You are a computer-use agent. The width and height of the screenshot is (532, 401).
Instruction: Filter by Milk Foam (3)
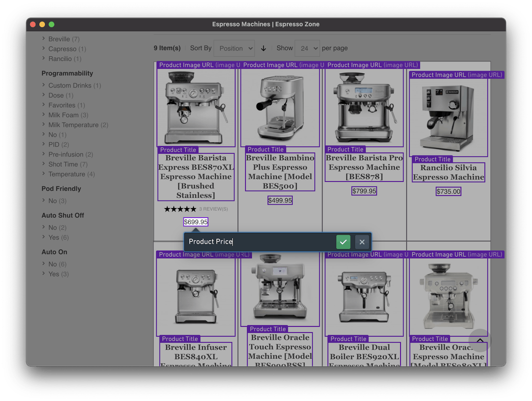click(x=68, y=115)
